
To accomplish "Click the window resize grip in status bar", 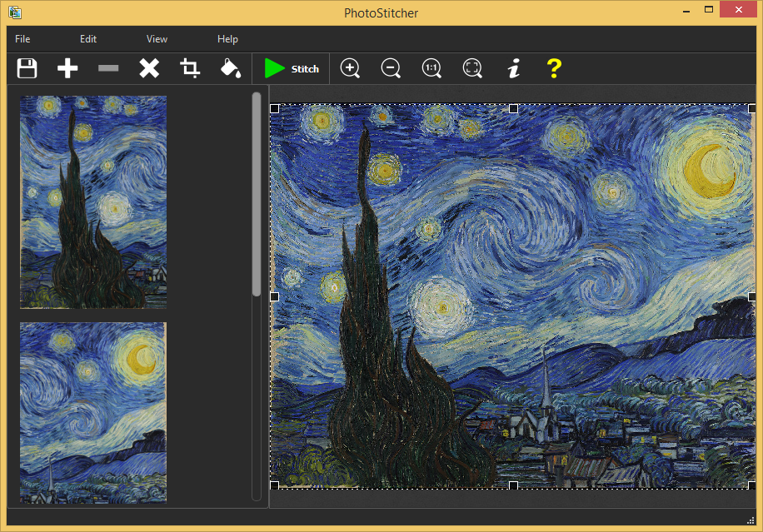I will pyautogui.click(x=751, y=520).
